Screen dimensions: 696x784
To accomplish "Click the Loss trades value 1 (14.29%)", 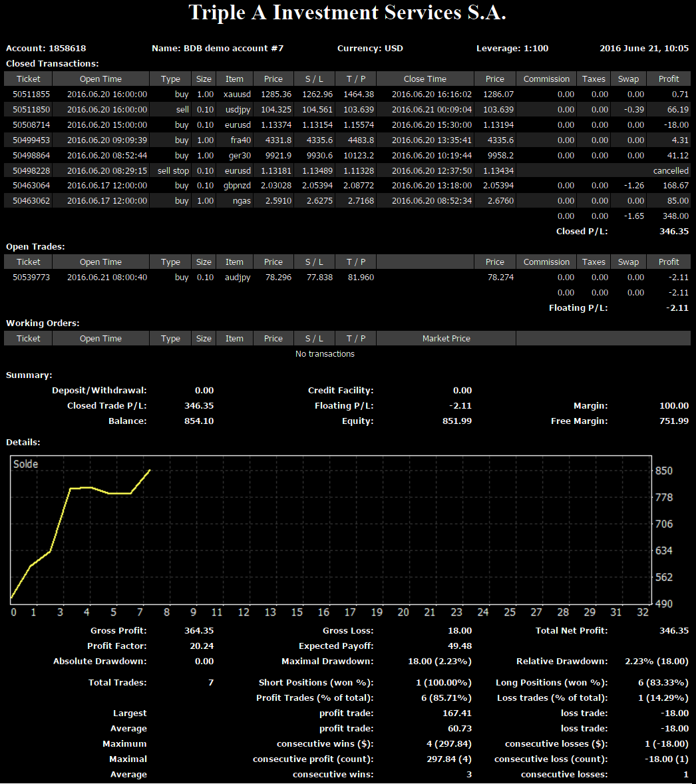I will pos(663,697).
